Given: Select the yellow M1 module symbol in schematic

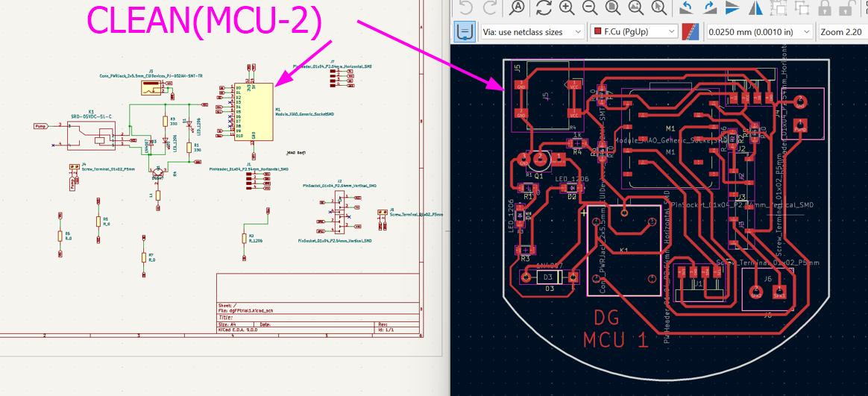Looking at the screenshot, I should [x=254, y=112].
